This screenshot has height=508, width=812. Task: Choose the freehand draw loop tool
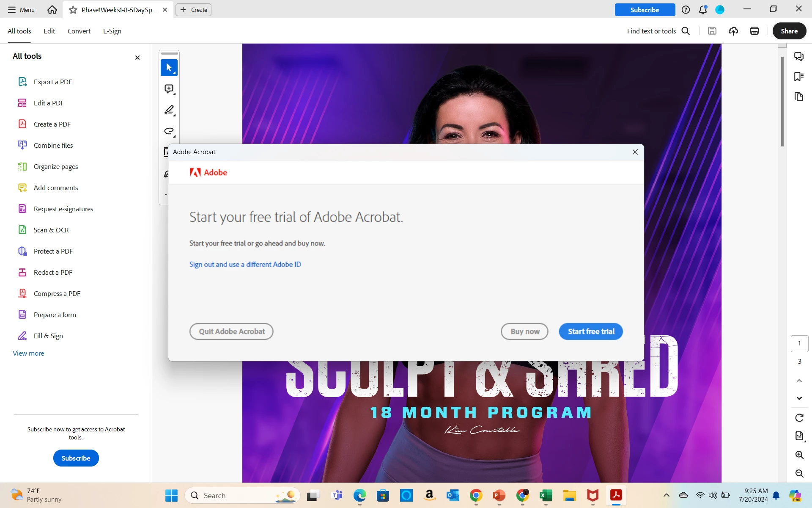tap(169, 131)
